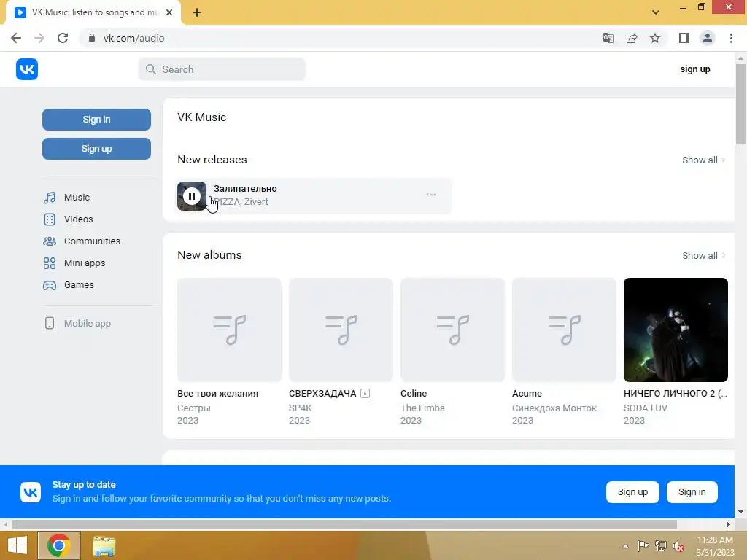Close the VK Music tab
This screenshot has height=560, width=747.
point(169,13)
